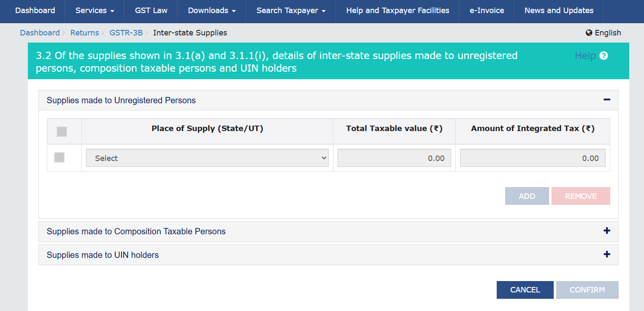The height and width of the screenshot is (311, 644).
Task: Open the Services dropdown menu
Action: coord(95,11)
